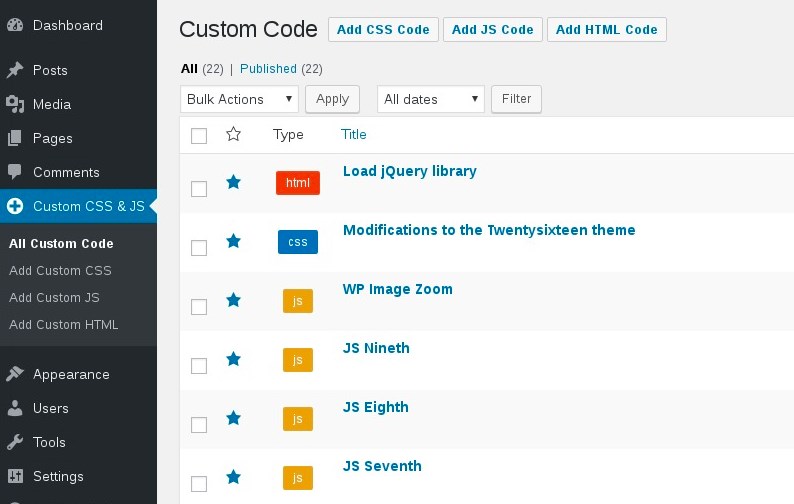794x504 pixels.
Task: Click the Comments speech bubble icon
Action: click(x=15, y=172)
